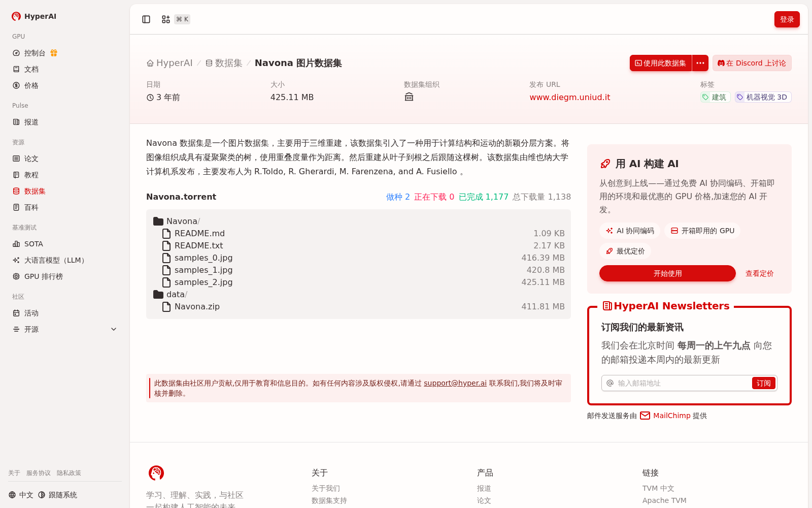The height and width of the screenshot is (508, 812).
Task: Open 价格 in the sidebar
Action: click(x=31, y=85)
